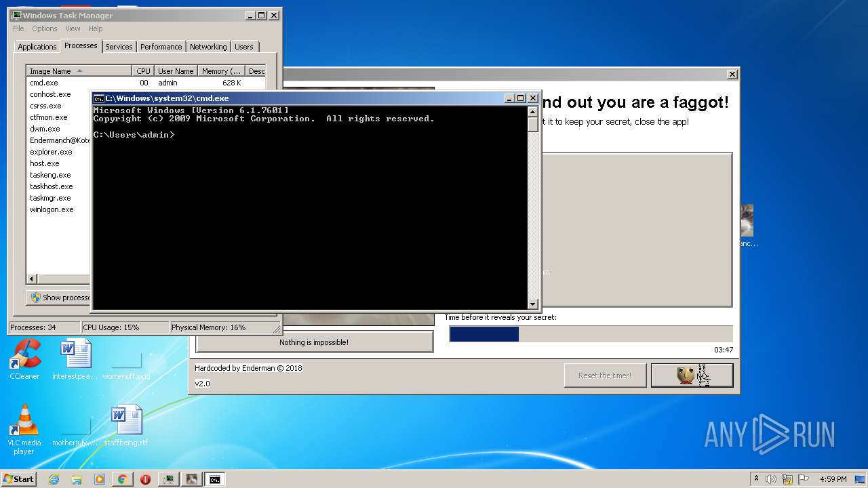Sort processes by Memory column
This screenshot has width=868, height=488.
pos(221,71)
